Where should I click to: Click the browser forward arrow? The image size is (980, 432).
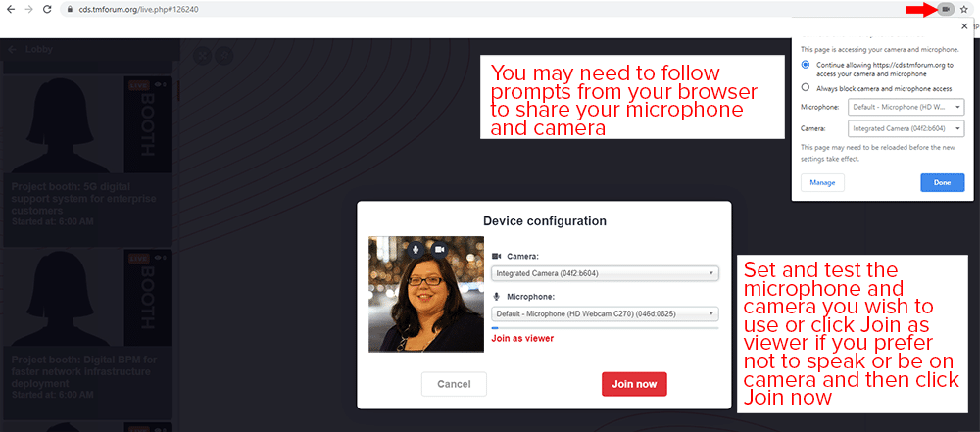28,10
